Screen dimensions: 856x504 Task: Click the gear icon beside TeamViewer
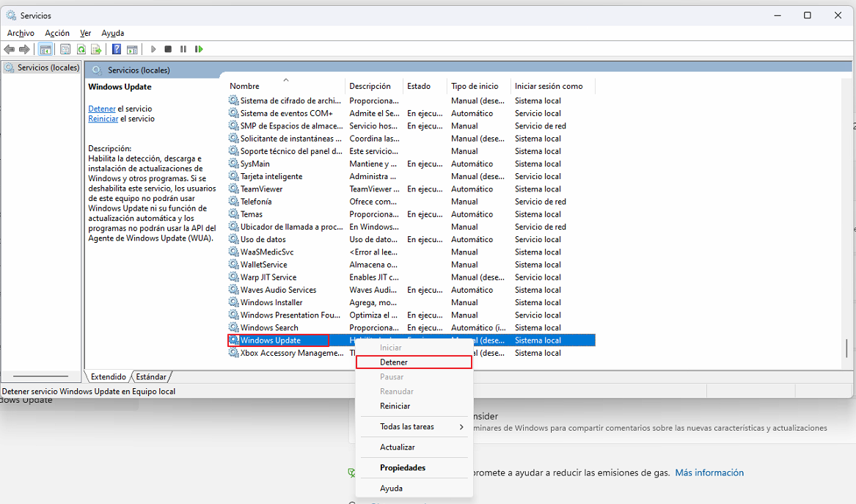coord(234,189)
